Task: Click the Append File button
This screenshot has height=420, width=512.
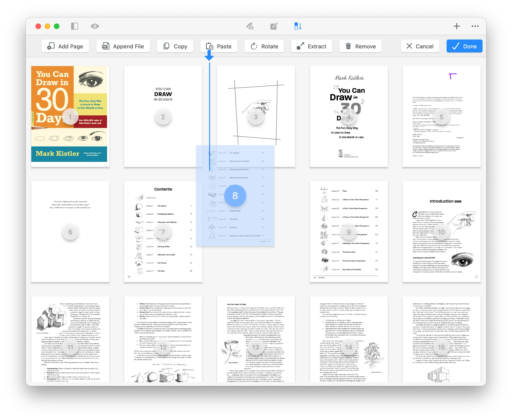Action: [123, 46]
